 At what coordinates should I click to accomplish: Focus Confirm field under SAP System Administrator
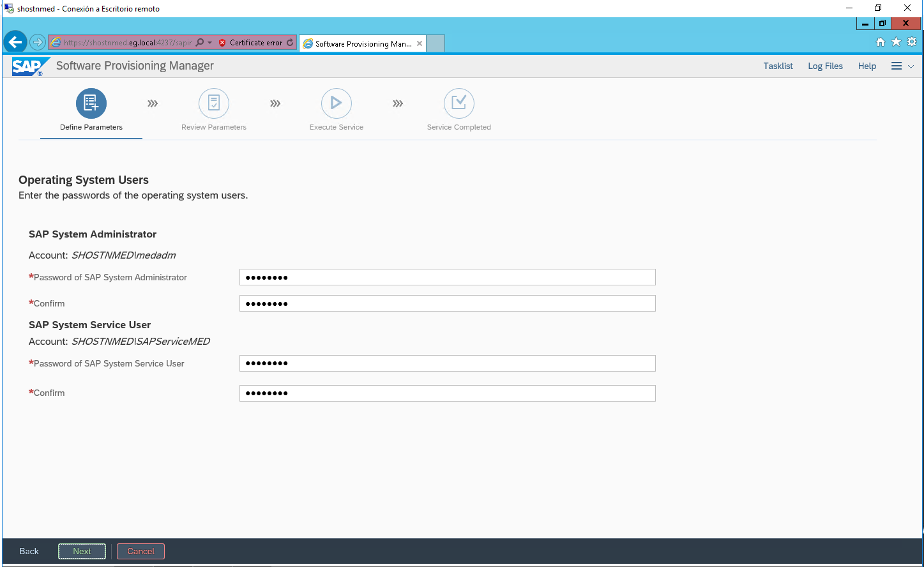[x=447, y=303]
